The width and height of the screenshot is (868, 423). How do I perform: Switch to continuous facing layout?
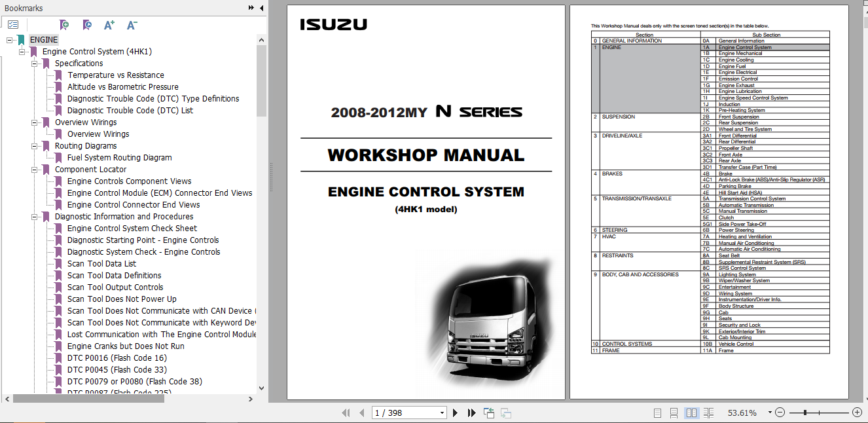tap(708, 413)
